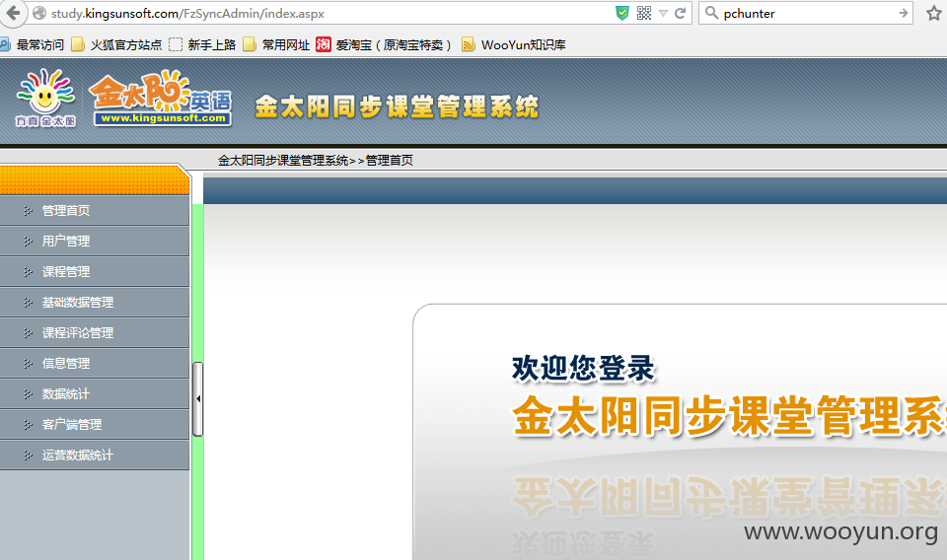Click the bullet icon beside 客户端管理
947x560 pixels.
28,425
